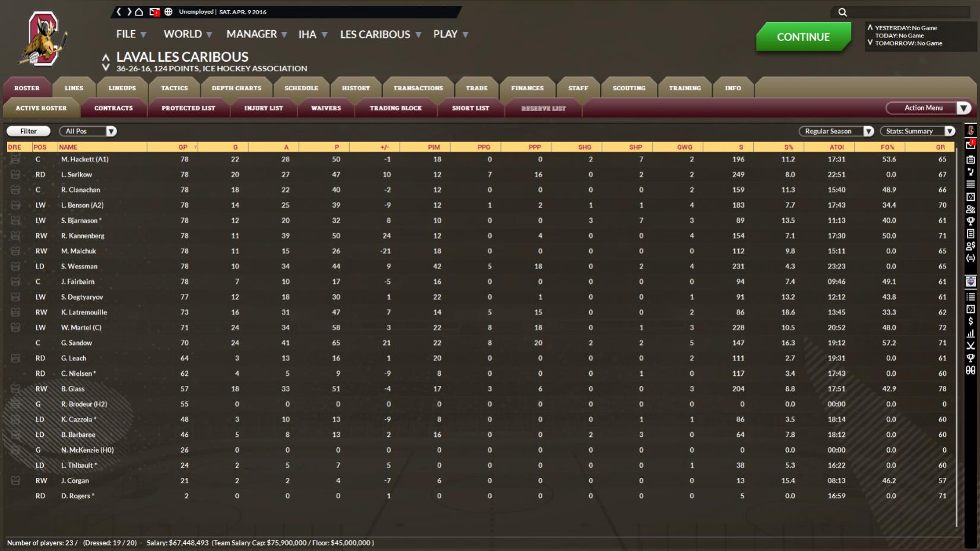Toggle dressed jersey icon for G. Leach
This screenshot has width=980, height=551.
pos(15,358)
